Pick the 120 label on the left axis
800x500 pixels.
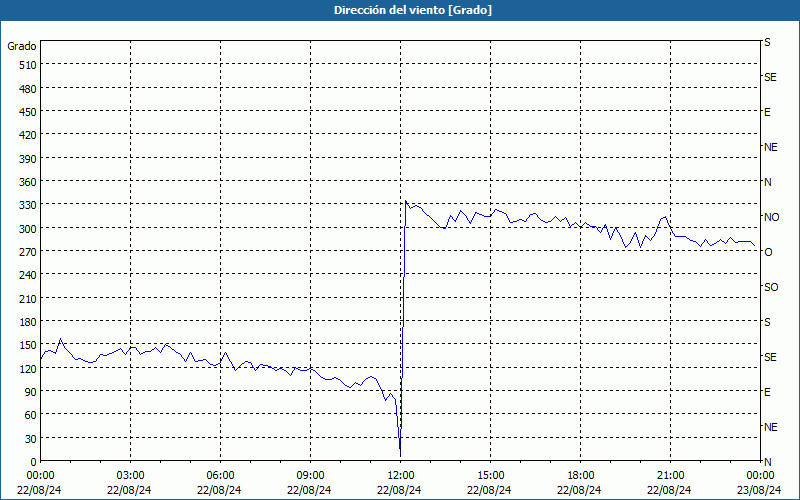pyautogui.click(x=28, y=368)
